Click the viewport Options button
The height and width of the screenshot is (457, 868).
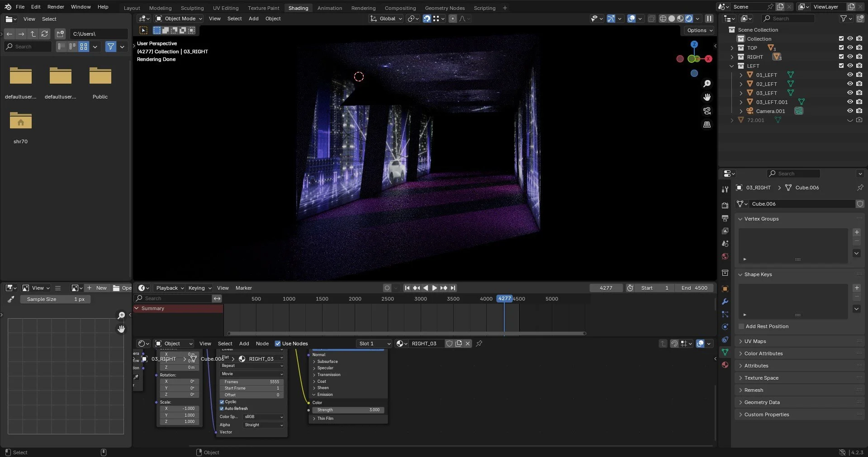[698, 30]
